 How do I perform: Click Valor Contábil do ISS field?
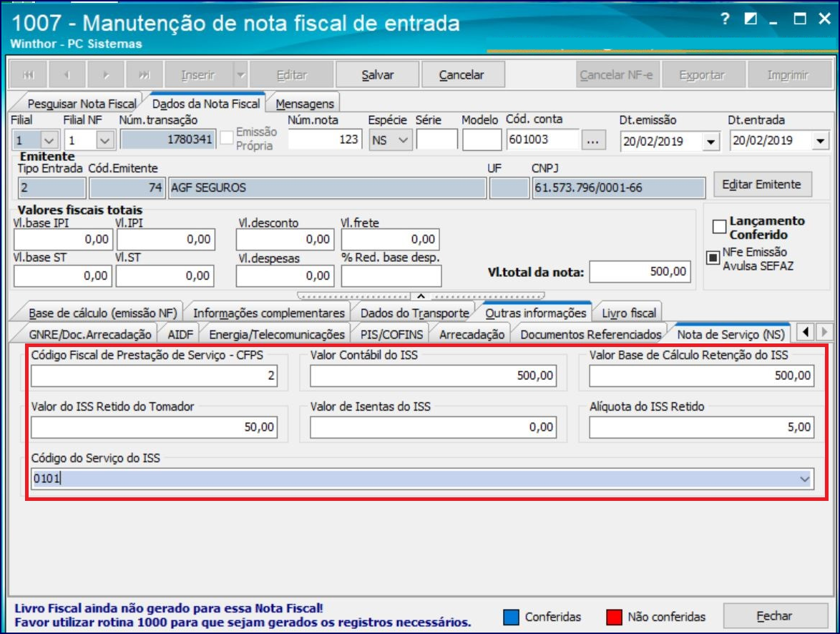tap(434, 376)
